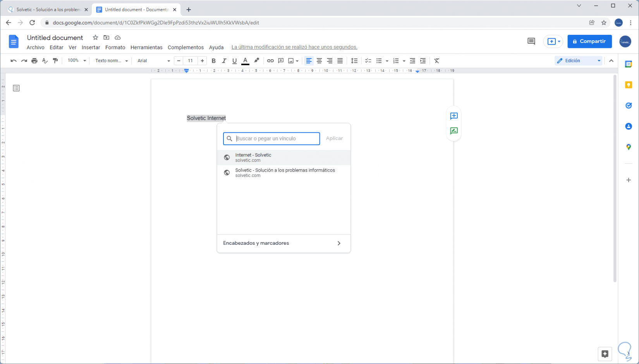
Task: Open the bulleted list options dropdown
Action: click(x=387, y=61)
